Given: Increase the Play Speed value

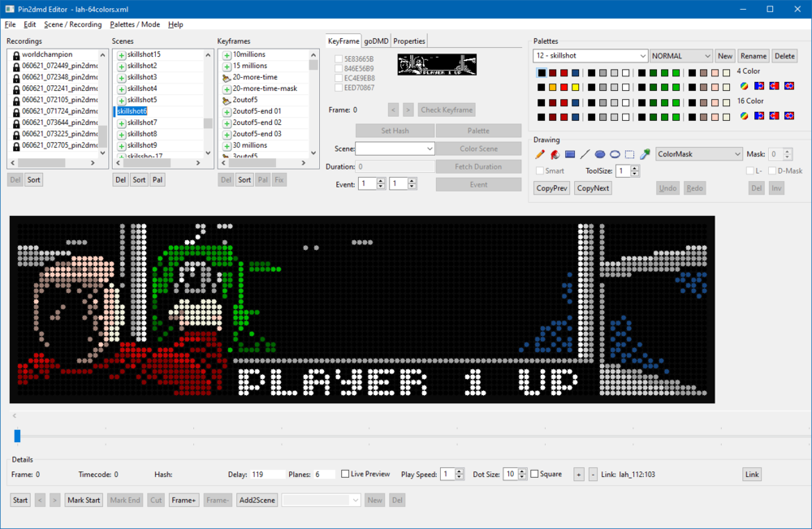Looking at the screenshot, I should (x=459, y=471).
